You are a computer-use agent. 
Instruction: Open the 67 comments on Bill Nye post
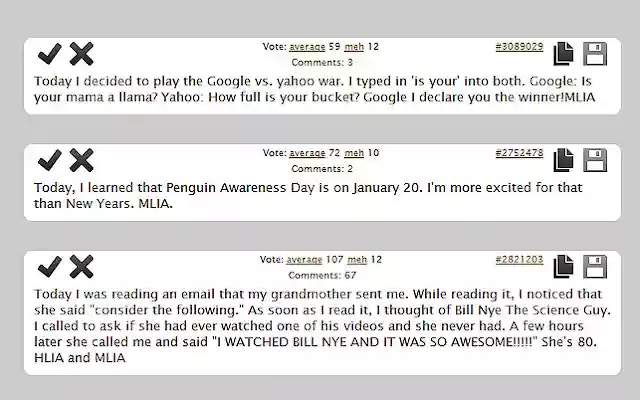tap(321, 275)
